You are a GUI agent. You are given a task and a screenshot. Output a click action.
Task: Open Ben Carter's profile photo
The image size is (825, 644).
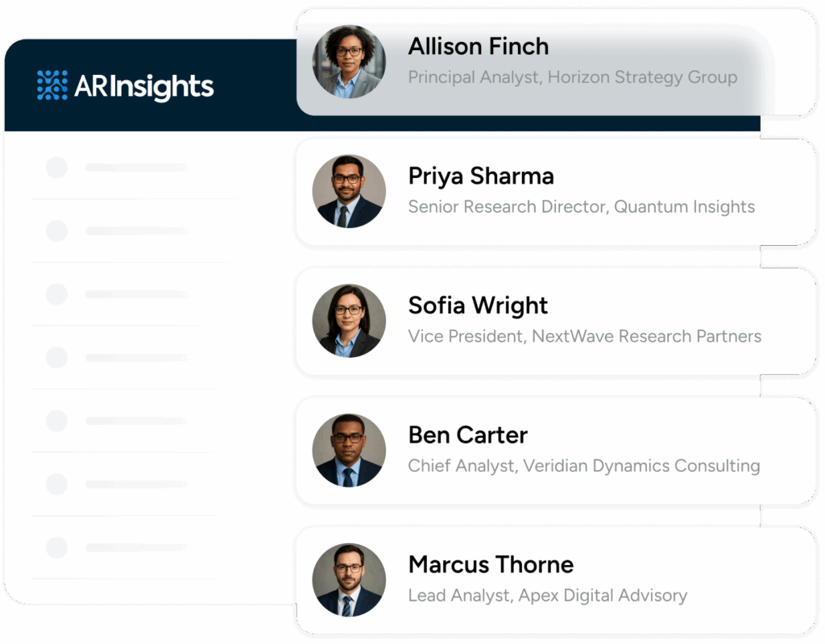tap(349, 451)
